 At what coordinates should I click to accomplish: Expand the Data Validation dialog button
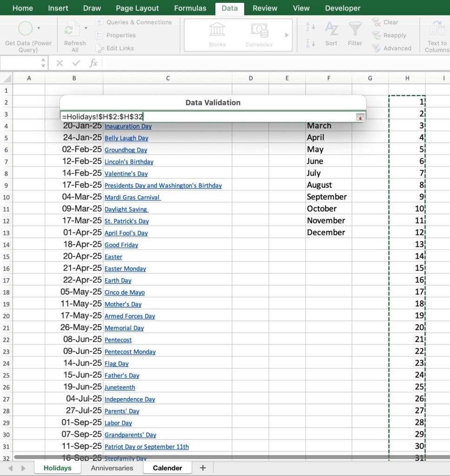(x=360, y=117)
